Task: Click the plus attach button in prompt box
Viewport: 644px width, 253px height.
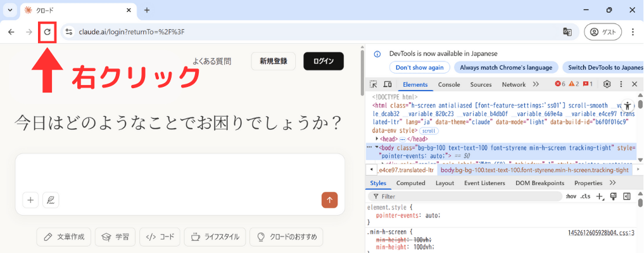Action: pos(30,200)
